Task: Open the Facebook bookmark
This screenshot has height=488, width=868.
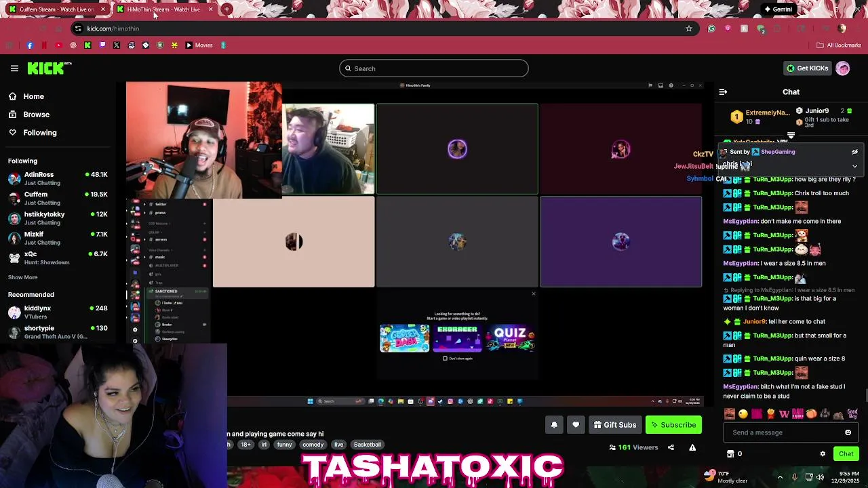Action: click(x=30, y=45)
